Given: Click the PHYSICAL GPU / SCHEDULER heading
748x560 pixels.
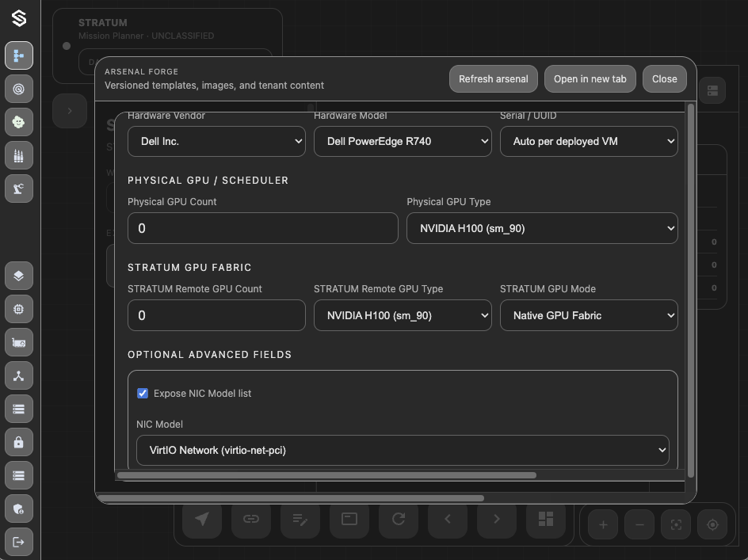Looking at the screenshot, I should click(x=208, y=181).
